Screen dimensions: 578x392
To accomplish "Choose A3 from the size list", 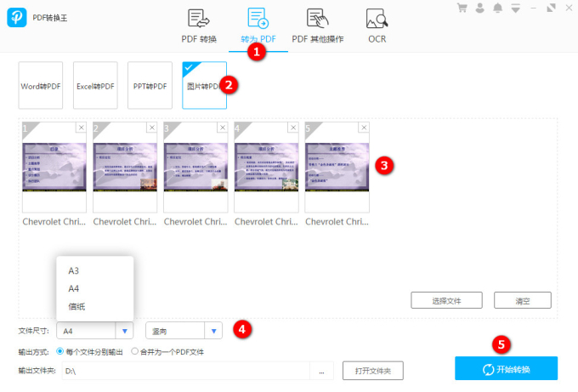I will pos(74,270).
